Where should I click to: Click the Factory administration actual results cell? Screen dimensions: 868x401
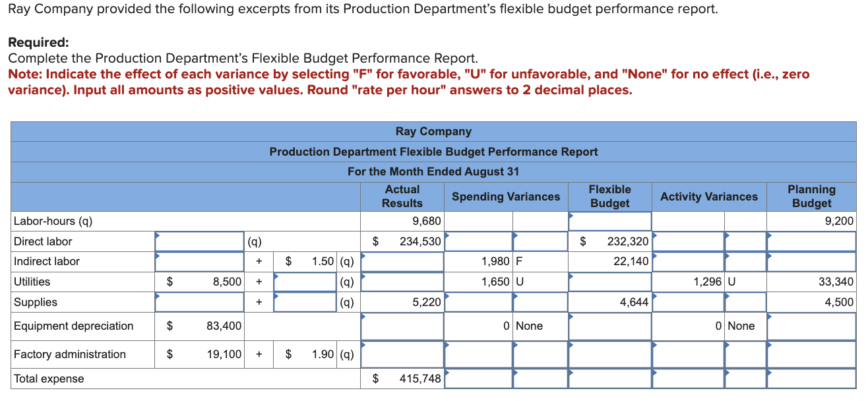(x=401, y=354)
